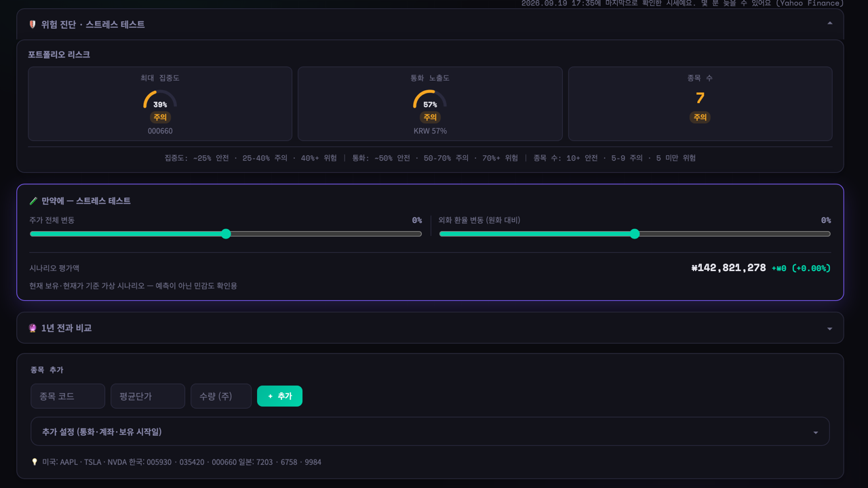Click the +₩0 (+0.00%) change text
868x488 pixels.
(x=801, y=268)
